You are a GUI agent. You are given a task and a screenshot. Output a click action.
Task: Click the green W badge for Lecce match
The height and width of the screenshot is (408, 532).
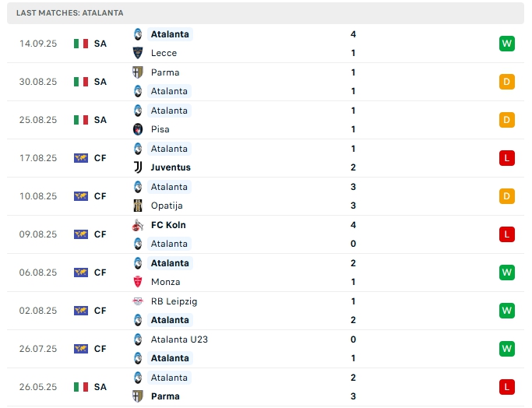507,44
